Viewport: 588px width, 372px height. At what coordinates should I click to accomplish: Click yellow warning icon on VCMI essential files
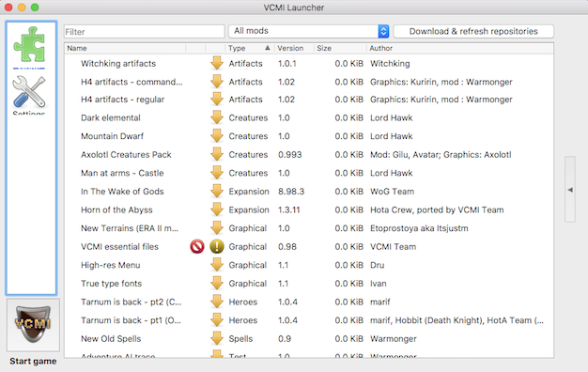(x=217, y=246)
